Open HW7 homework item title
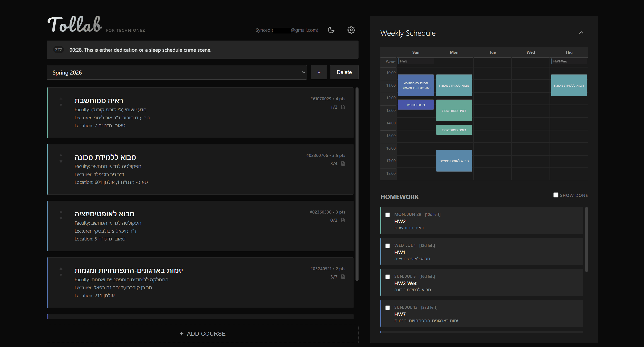The height and width of the screenshot is (347, 644). click(x=400, y=314)
